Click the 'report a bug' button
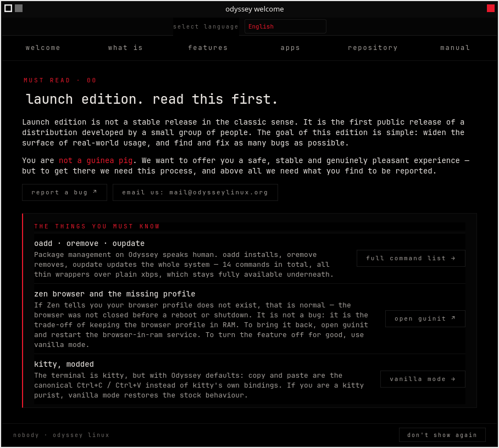 click(x=65, y=192)
